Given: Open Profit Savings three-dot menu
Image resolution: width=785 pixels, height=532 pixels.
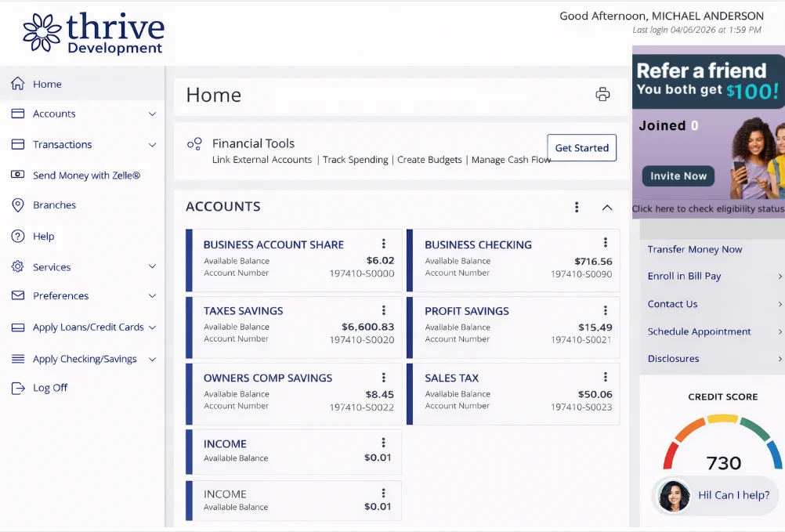Looking at the screenshot, I should [606, 310].
